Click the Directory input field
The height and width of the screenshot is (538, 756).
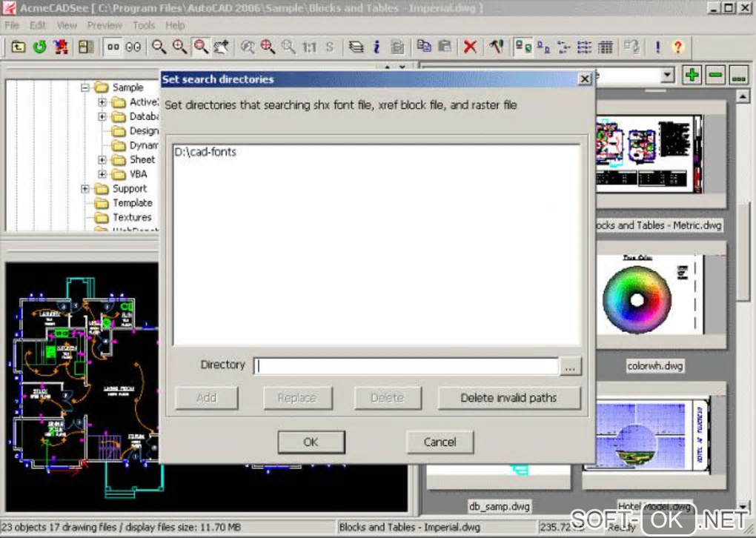(406, 366)
